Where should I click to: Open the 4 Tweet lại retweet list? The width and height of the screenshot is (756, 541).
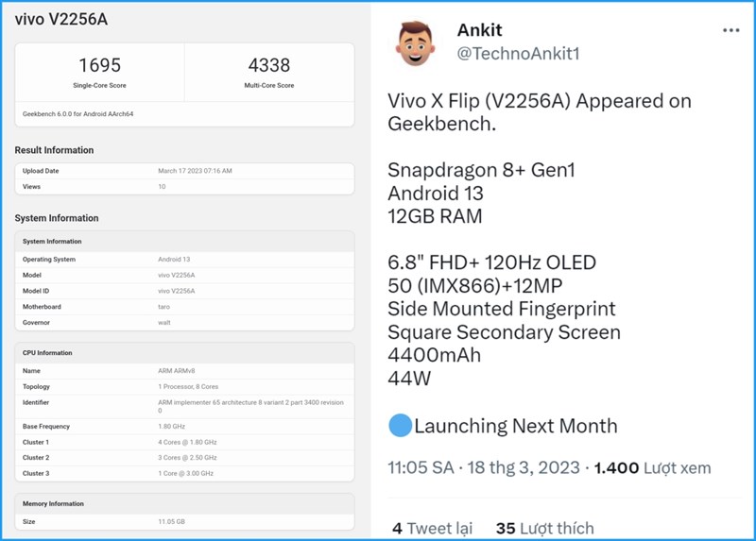point(432,529)
